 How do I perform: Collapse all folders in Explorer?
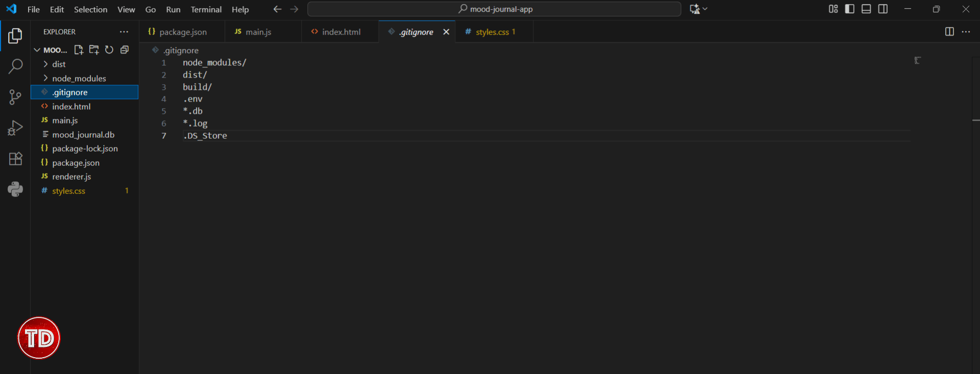point(125,50)
